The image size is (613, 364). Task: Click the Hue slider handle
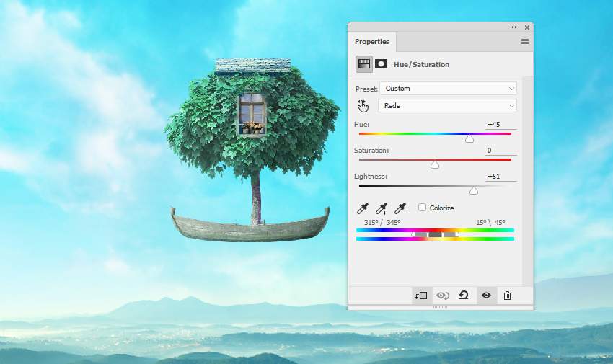point(469,138)
